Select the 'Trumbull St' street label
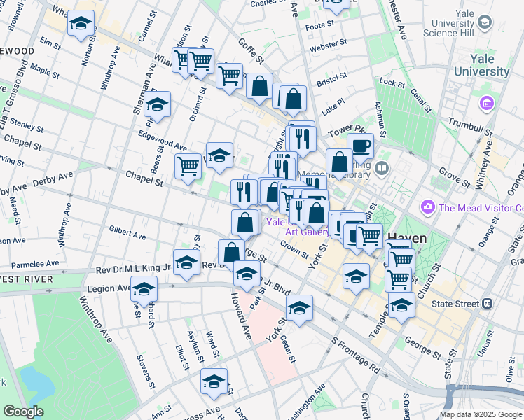This screenshot has width=524, height=420. [471, 127]
